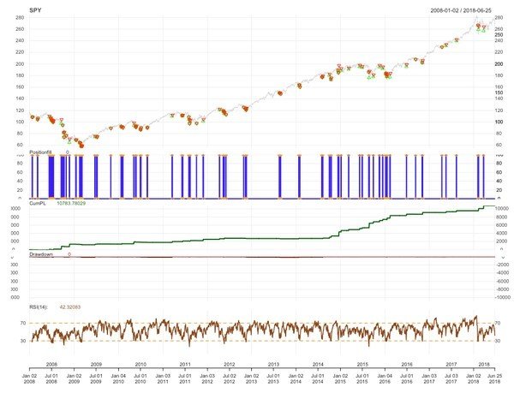
Task: Click the Jul 01 2009 date tick label
Action: point(96,378)
